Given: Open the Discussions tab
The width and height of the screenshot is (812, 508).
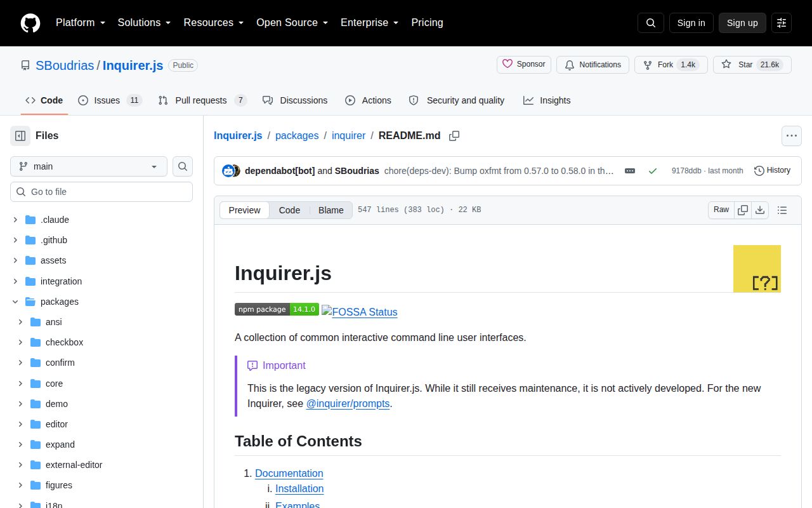Looking at the screenshot, I should click(x=295, y=100).
